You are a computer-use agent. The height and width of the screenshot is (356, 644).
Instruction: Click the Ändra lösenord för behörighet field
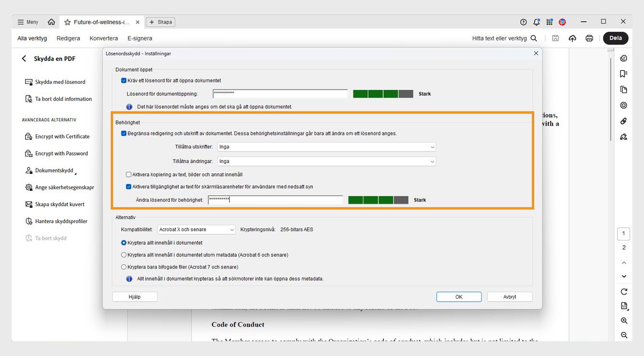pyautogui.click(x=275, y=200)
